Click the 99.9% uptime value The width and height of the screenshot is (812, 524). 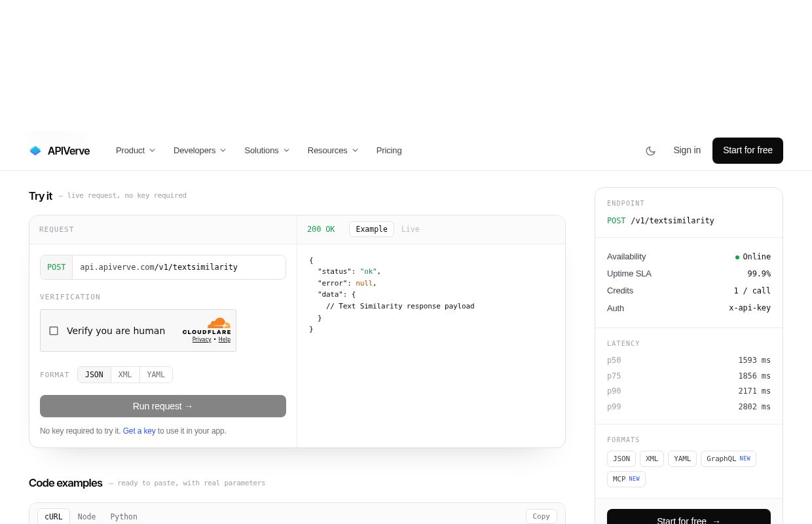(x=759, y=274)
